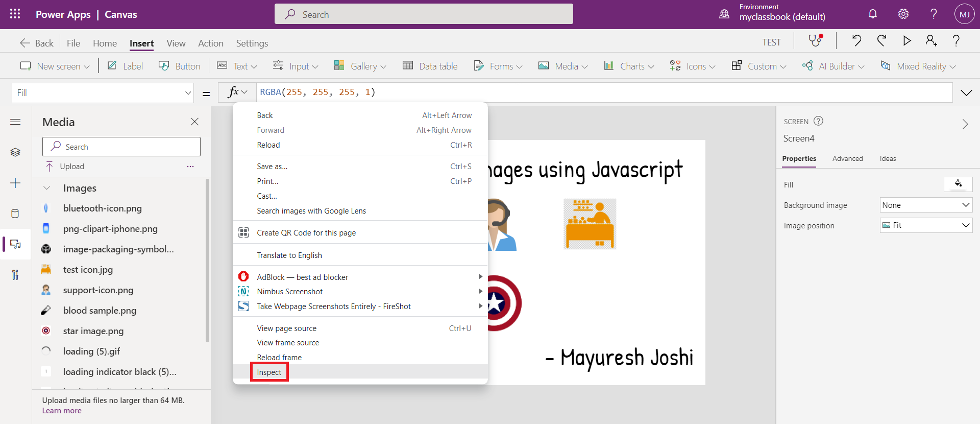Viewport: 980px width, 424px height.
Task: Open the Data cylinder icon
Action: pyautogui.click(x=15, y=214)
